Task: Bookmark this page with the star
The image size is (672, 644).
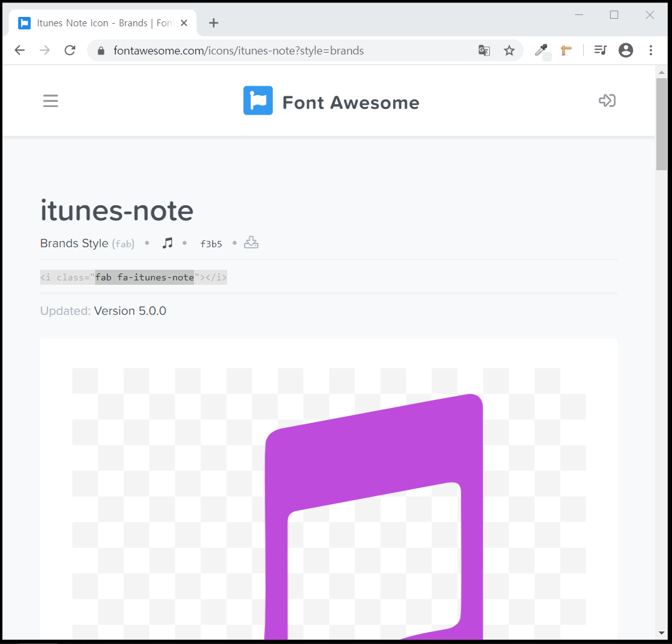Action: (x=509, y=51)
